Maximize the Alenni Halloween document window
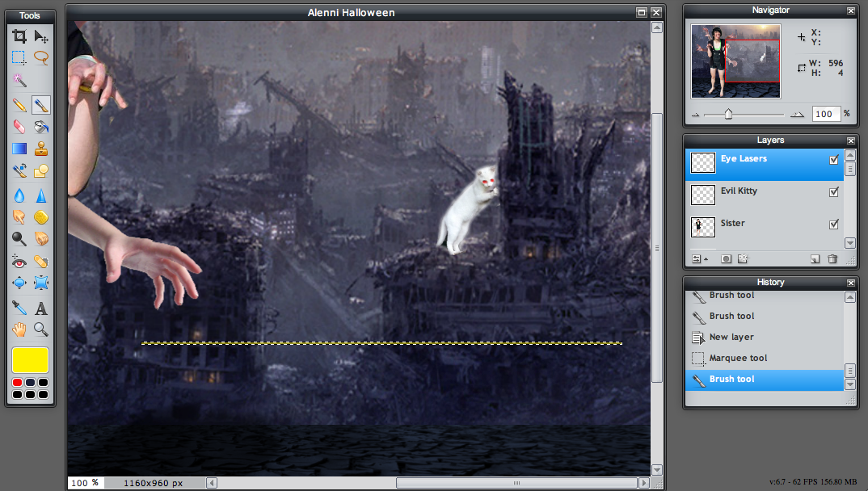 click(642, 12)
